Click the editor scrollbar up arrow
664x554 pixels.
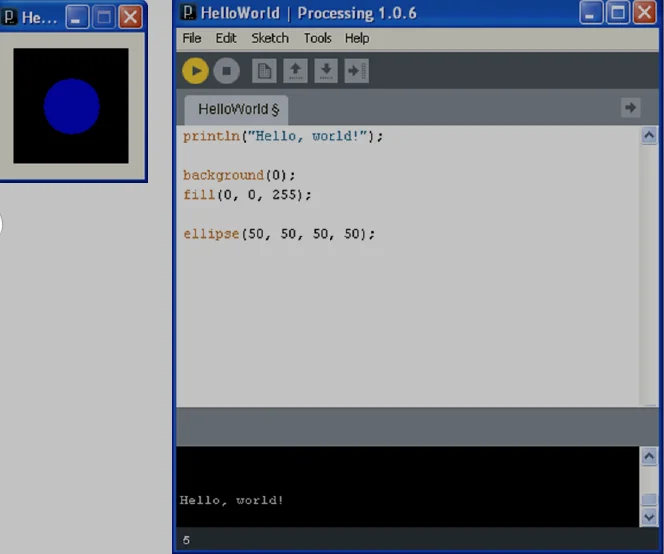point(649,136)
